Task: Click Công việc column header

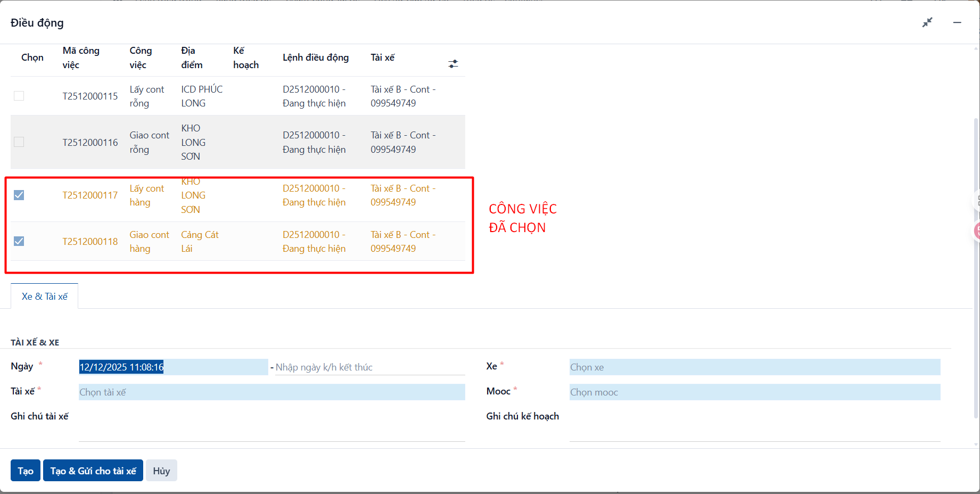Action: (x=141, y=57)
